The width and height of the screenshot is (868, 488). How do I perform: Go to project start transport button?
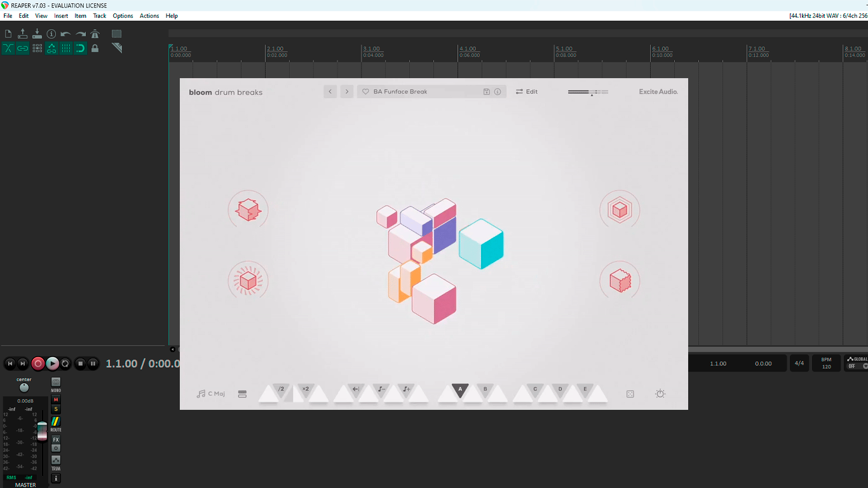[x=10, y=363]
